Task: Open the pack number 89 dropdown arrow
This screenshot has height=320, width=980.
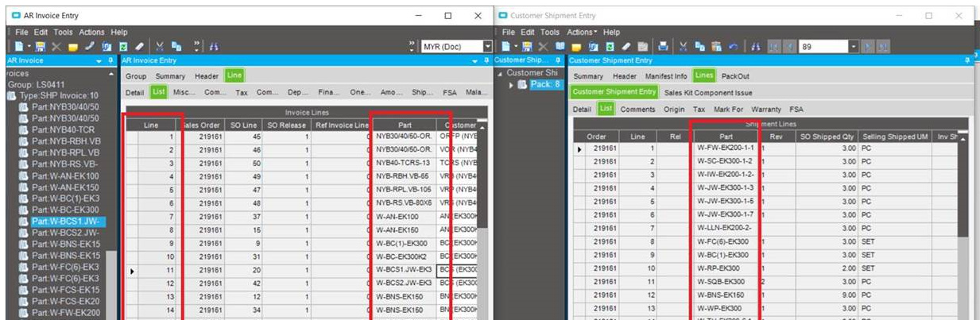Action: click(854, 47)
